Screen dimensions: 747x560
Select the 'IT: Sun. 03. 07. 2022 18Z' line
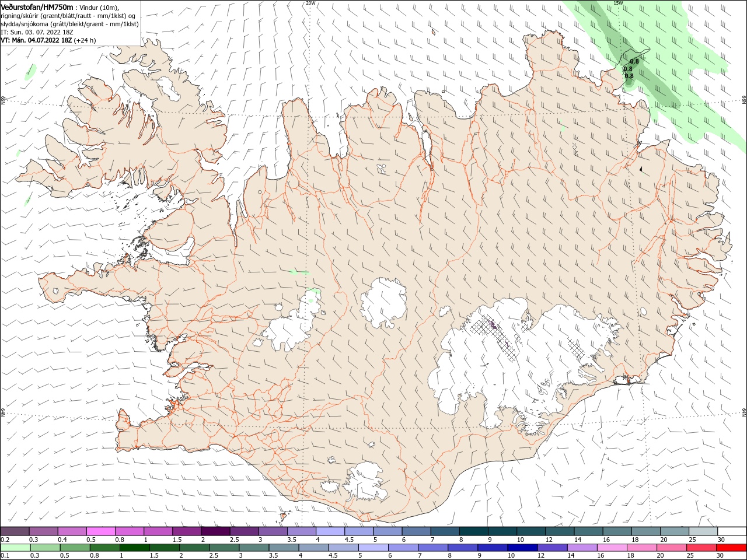pyautogui.click(x=37, y=32)
